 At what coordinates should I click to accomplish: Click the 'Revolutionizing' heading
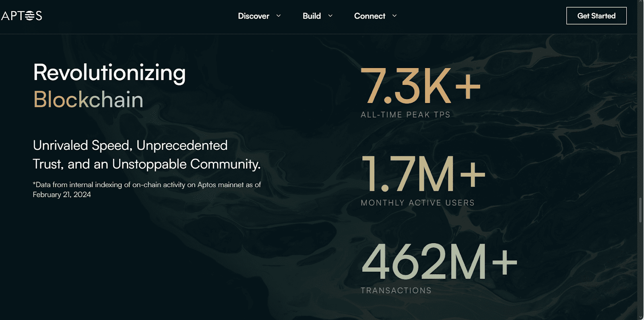[x=109, y=73]
